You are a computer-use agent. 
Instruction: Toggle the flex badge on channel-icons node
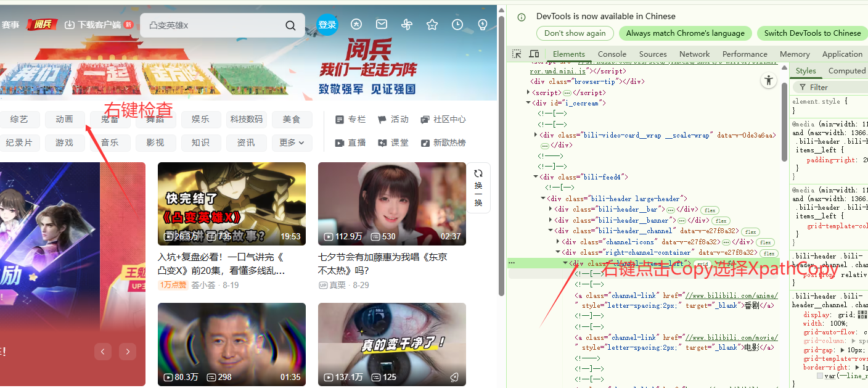pyautogui.click(x=765, y=242)
